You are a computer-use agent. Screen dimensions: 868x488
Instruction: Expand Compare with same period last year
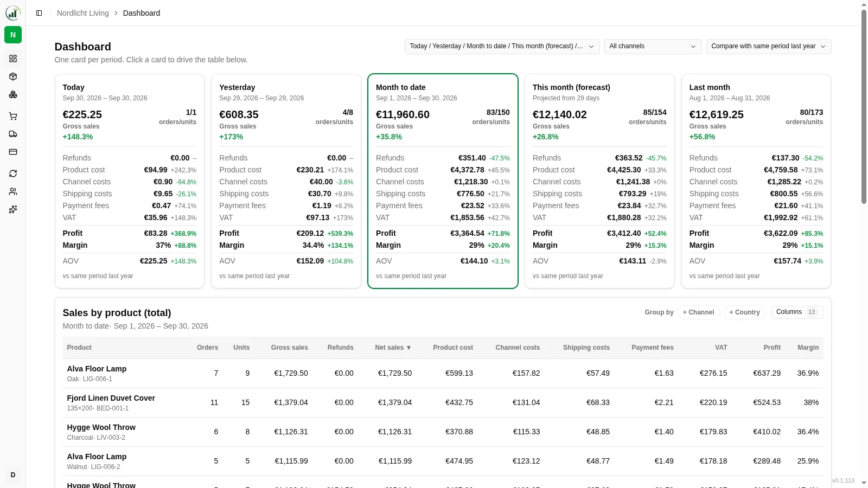(769, 47)
